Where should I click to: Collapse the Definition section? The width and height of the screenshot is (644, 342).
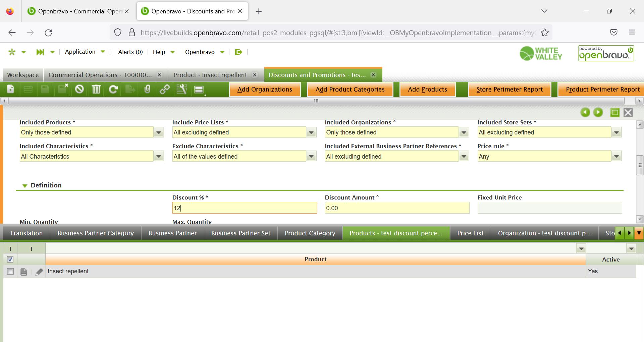pyautogui.click(x=25, y=185)
